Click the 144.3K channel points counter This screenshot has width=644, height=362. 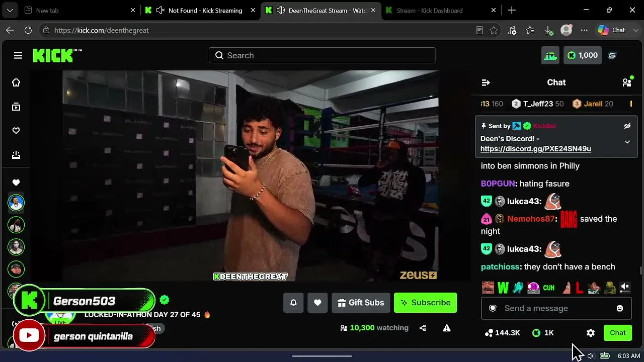pos(502,333)
